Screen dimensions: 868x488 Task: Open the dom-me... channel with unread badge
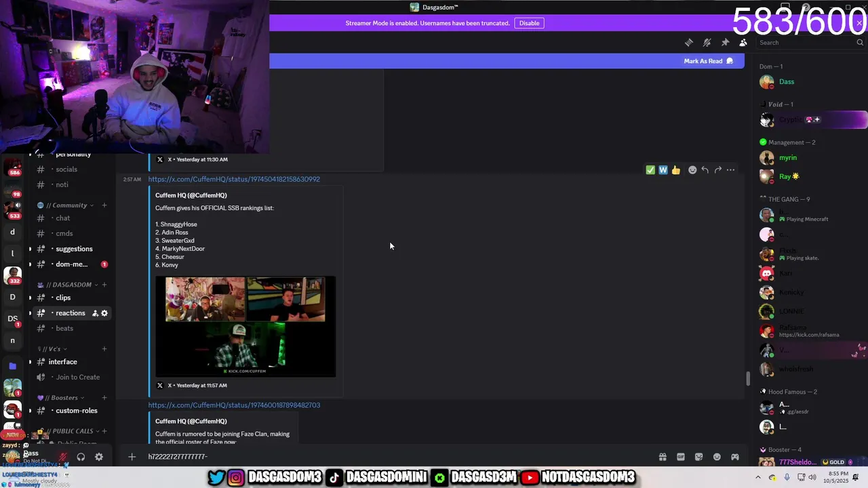point(71,264)
